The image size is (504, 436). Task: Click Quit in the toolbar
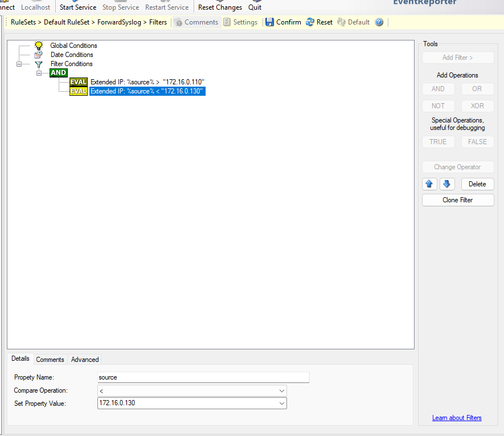(x=255, y=7)
